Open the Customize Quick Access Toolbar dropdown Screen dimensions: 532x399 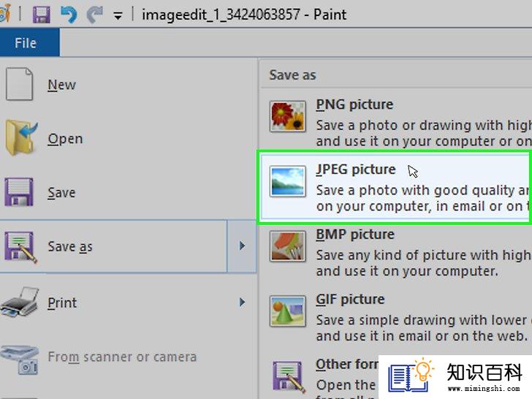(118, 15)
